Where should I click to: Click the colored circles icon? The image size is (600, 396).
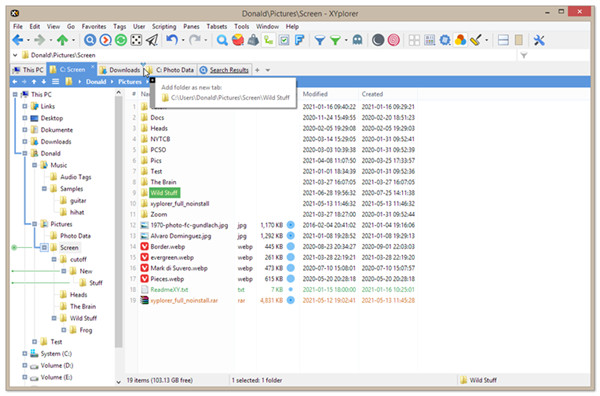tap(460, 40)
